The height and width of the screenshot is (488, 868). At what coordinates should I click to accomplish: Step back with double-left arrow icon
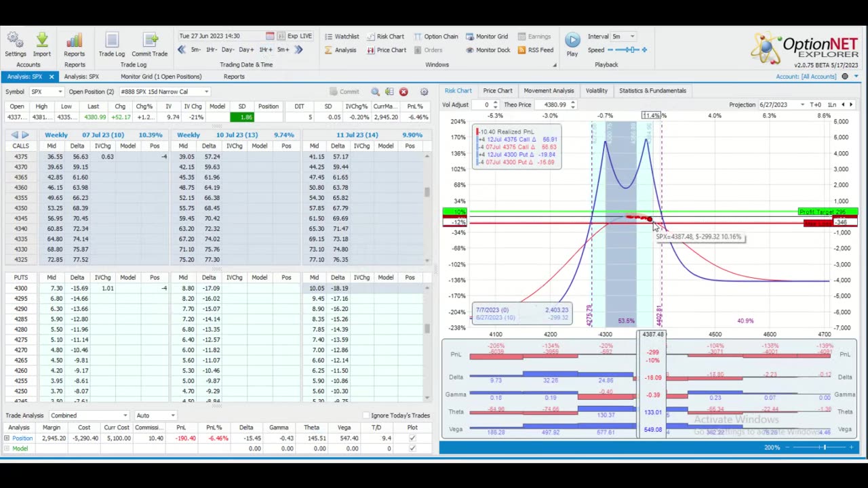click(182, 49)
